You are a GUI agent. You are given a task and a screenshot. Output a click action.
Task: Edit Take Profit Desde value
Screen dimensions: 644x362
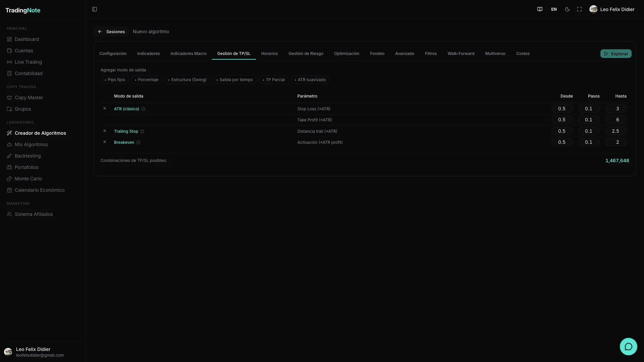click(562, 120)
